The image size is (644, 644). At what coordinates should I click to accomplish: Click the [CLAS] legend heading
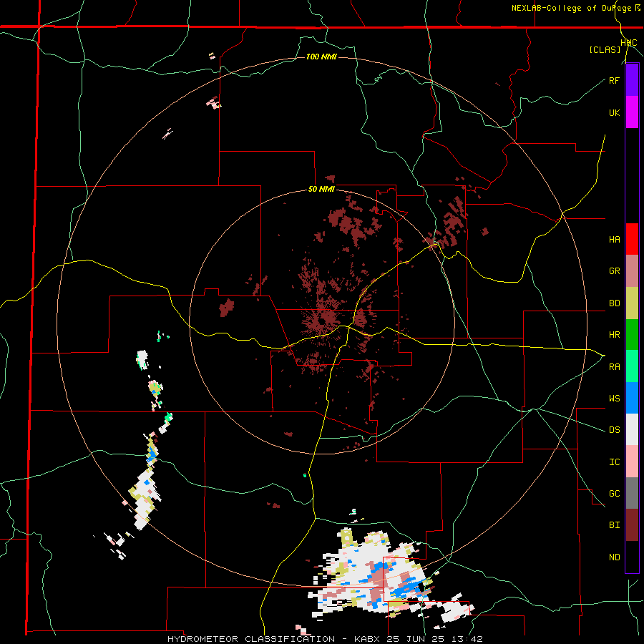(x=605, y=49)
